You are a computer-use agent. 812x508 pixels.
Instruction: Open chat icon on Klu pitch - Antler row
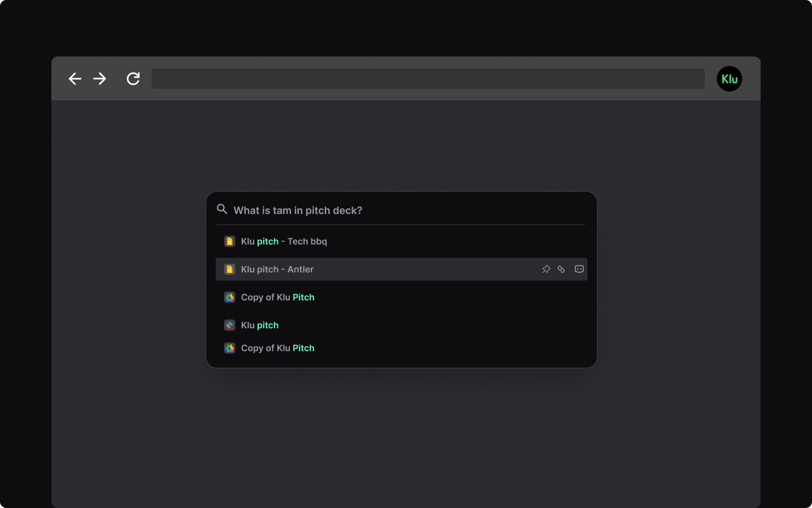tap(579, 269)
